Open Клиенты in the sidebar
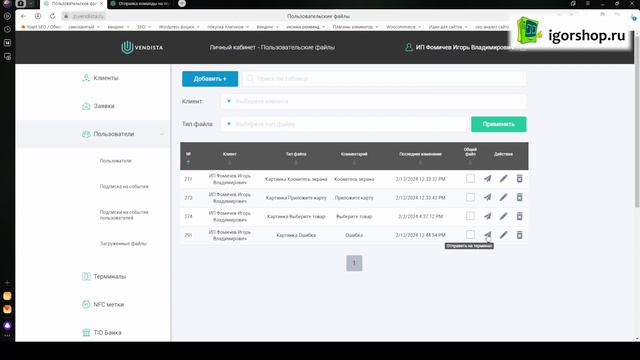The image size is (640, 360). [x=106, y=78]
